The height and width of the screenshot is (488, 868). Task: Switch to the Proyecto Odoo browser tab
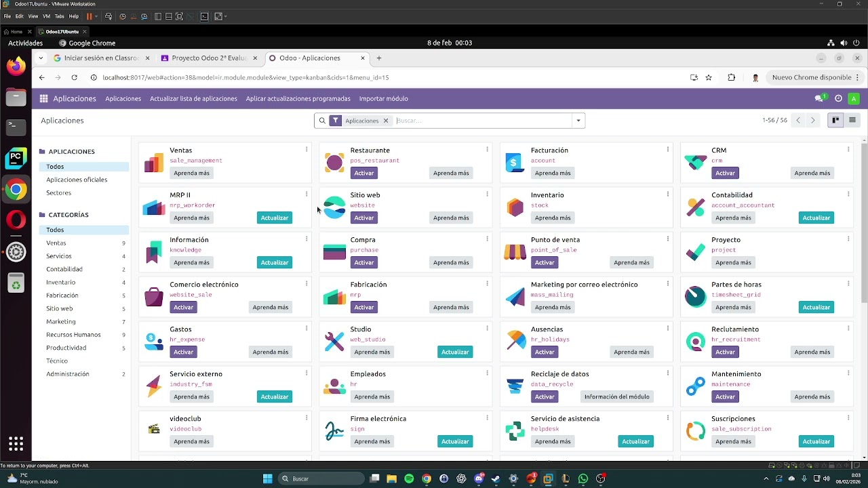click(x=208, y=58)
